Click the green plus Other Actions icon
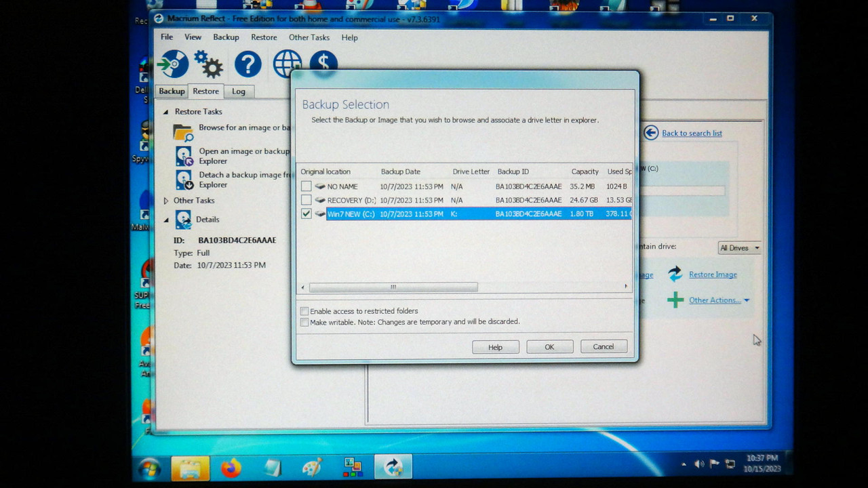This screenshot has height=488, width=868. pos(675,300)
